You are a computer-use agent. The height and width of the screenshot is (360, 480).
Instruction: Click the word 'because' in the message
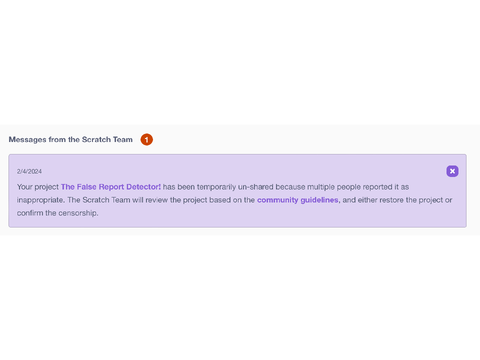coord(290,187)
